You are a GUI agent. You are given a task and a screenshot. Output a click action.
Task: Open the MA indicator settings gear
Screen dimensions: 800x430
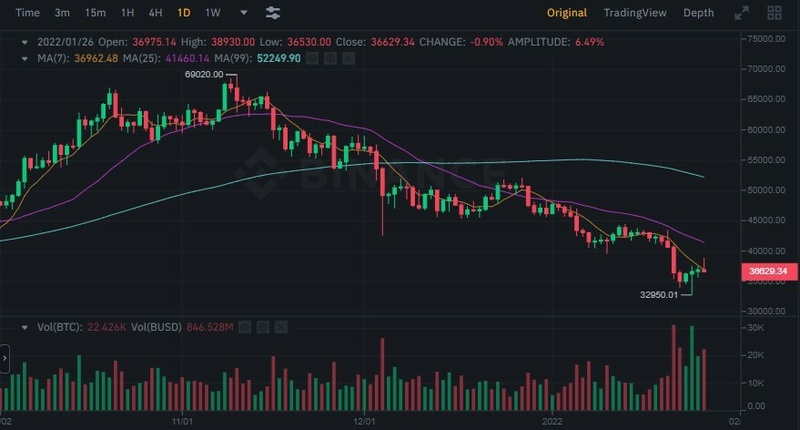pos(331,59)
